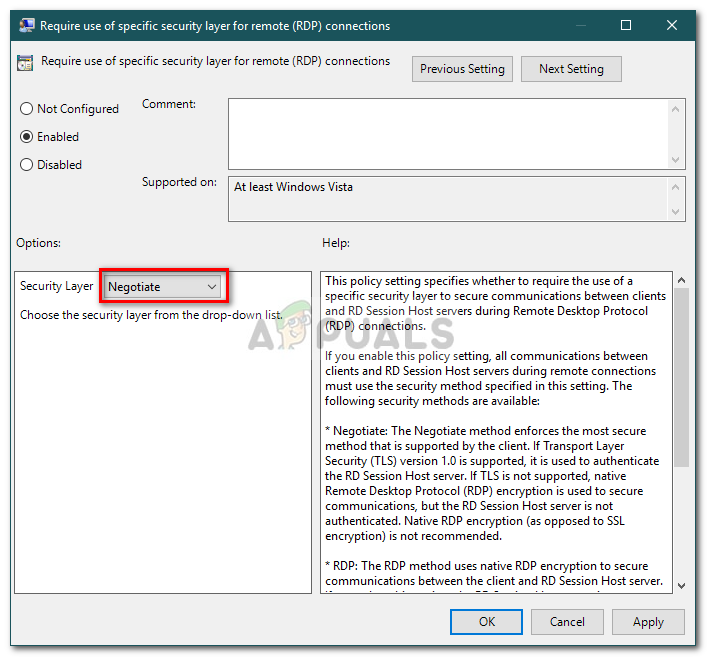Click Comment box scroll down arrow
707x657 pixels.
pyautogui.click(x=675, y=160)
